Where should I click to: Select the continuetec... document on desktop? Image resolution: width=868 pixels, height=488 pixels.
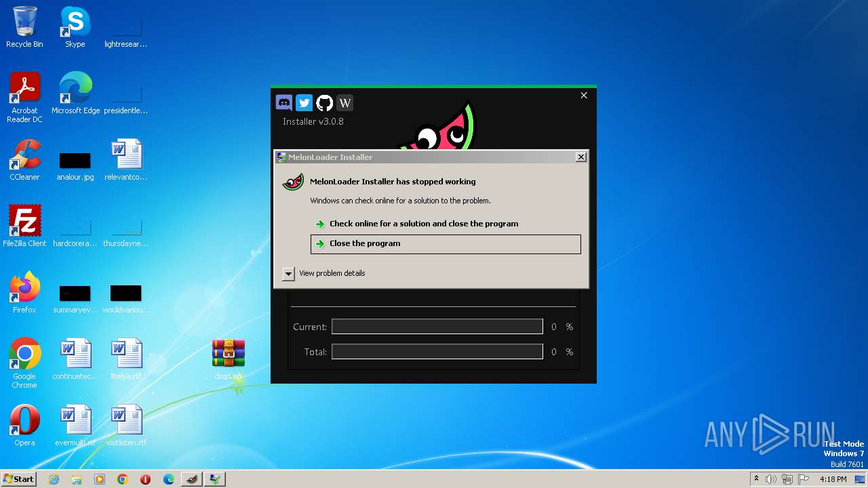75,359
